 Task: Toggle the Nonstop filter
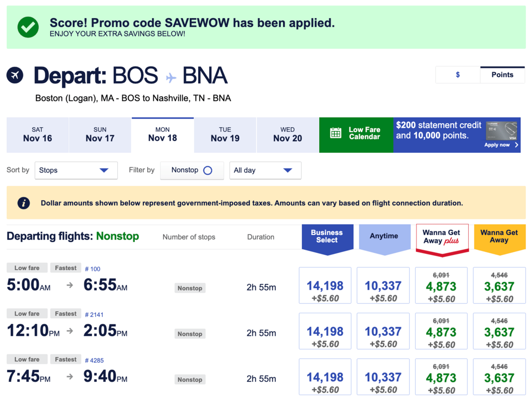click(x=192, y=170)
